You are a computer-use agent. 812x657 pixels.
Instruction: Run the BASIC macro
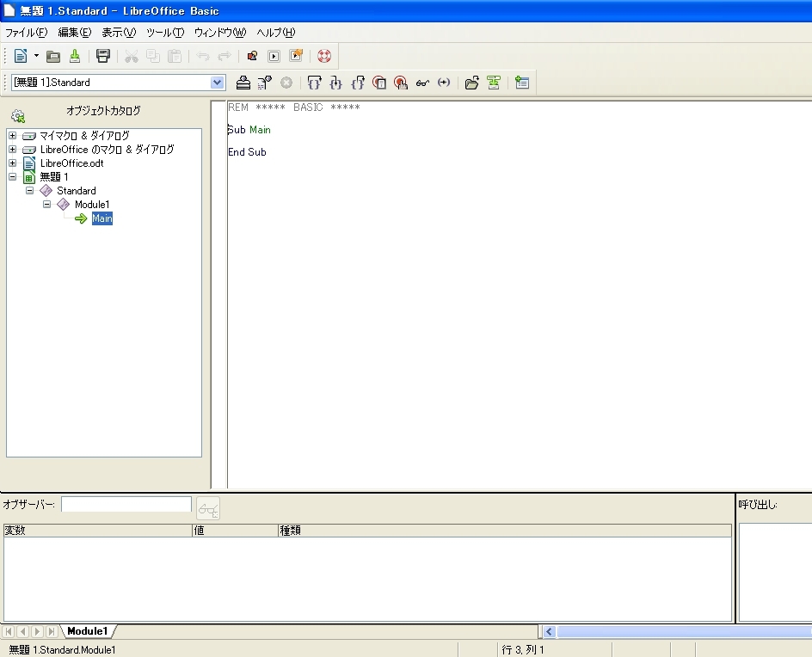click(265, 83)
